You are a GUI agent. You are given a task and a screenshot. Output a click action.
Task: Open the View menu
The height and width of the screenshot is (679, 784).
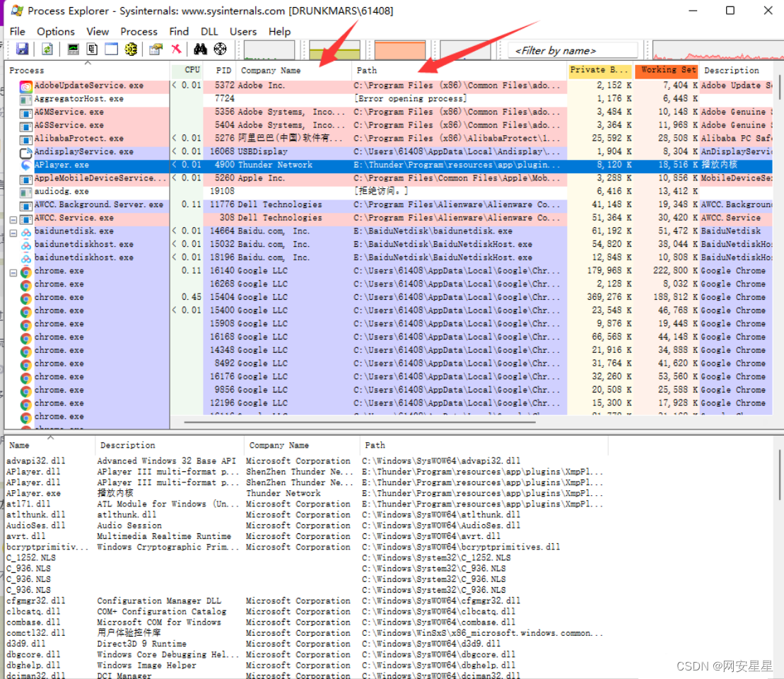tap(98, 32)
